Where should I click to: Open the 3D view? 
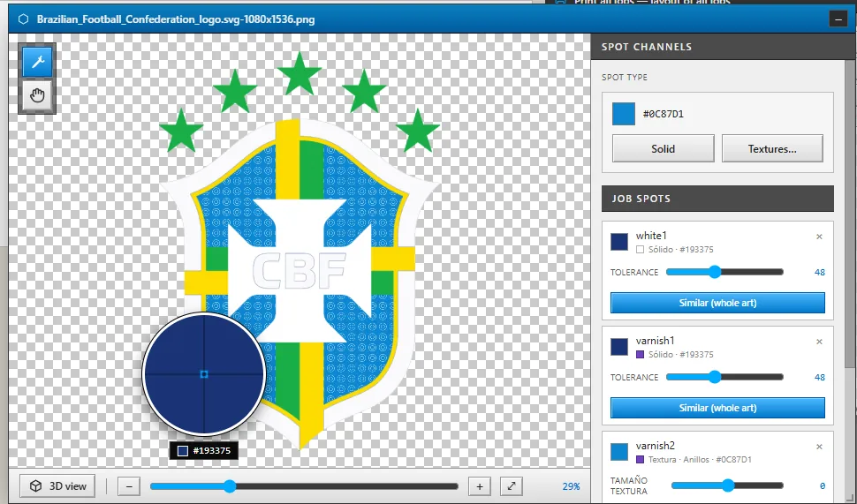pos(57,486)
